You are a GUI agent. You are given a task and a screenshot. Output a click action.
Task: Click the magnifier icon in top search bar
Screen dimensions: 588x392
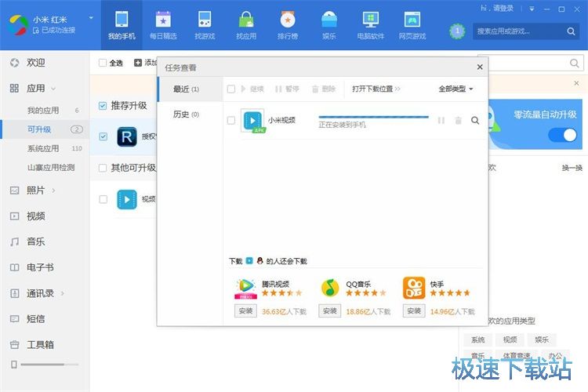[x=571, y=31]
